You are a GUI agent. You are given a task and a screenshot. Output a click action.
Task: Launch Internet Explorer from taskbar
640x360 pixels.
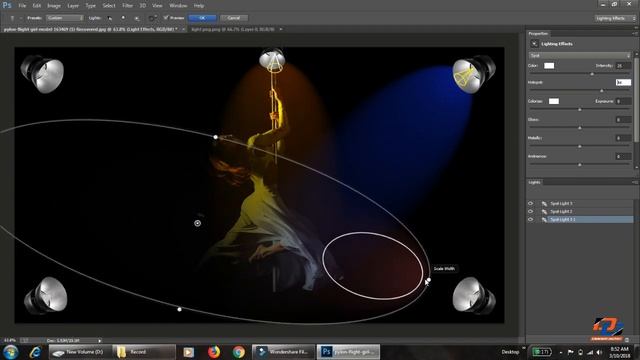tap(35, 352)
